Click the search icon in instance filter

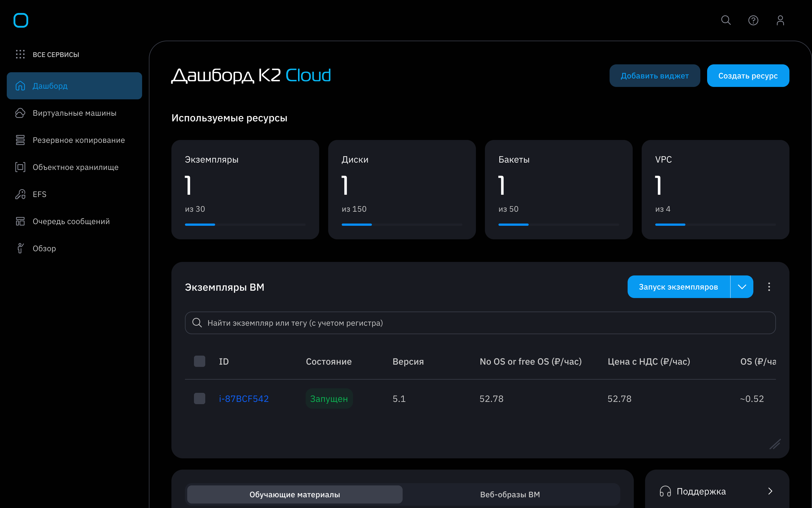(x=197, y=323)
